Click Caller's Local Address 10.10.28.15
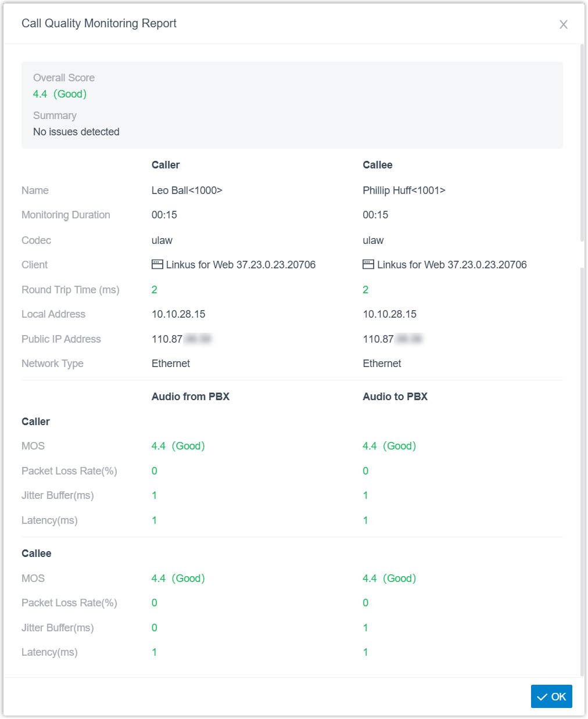588x719 pixels. pos(178,314)
